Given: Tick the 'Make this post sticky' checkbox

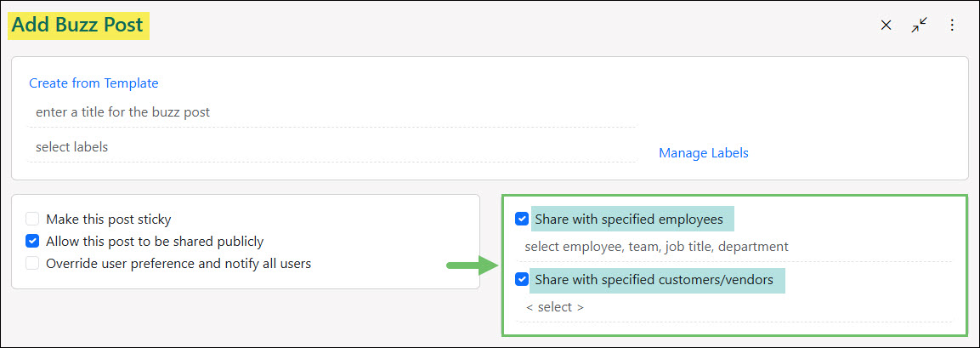Looking at the screenshot, I should coord(32,220).
